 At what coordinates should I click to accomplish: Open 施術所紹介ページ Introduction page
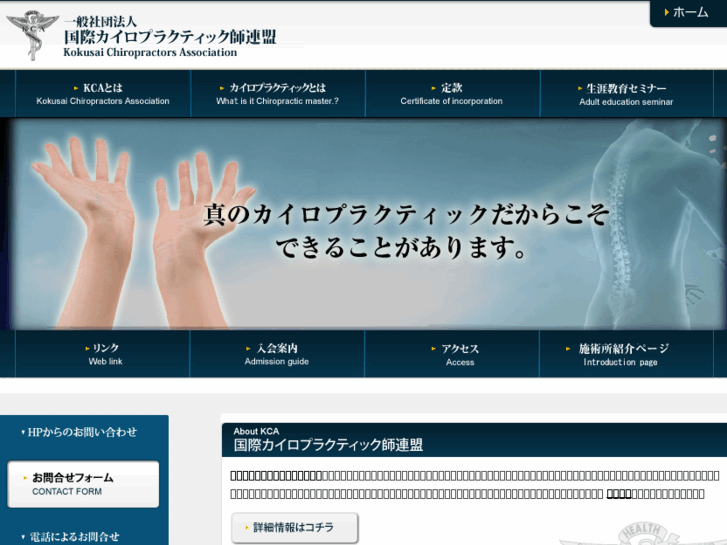(x=626, y=354)
